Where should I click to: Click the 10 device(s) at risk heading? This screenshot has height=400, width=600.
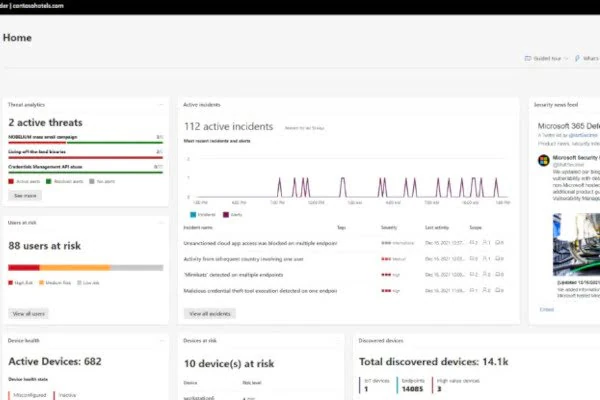coord(229,364)
